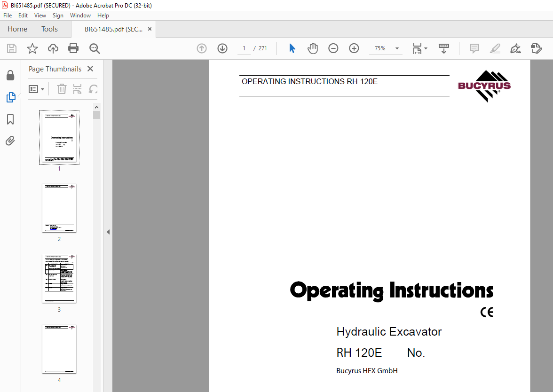Open the Sign menu

(x=58, y=16)
